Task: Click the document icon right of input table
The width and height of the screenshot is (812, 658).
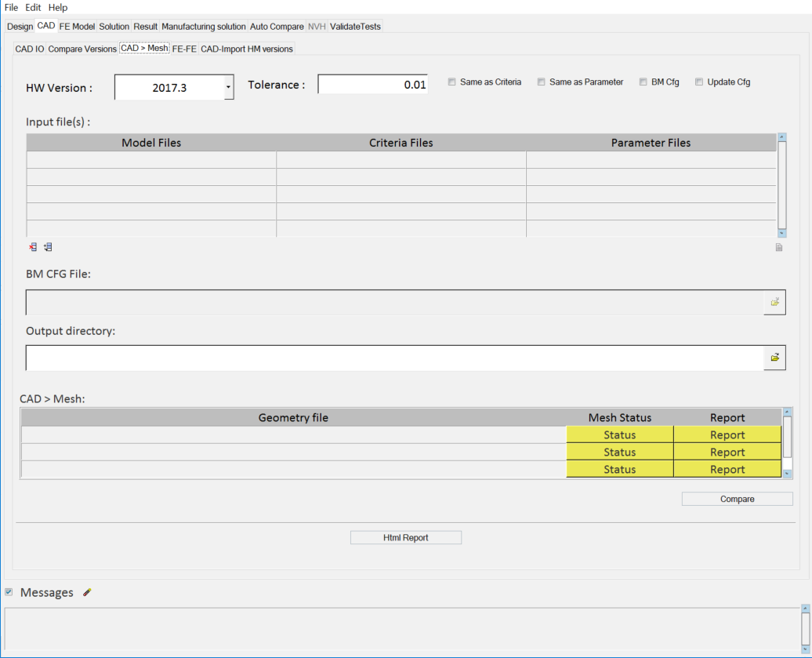Action: (x=778, y=248)
